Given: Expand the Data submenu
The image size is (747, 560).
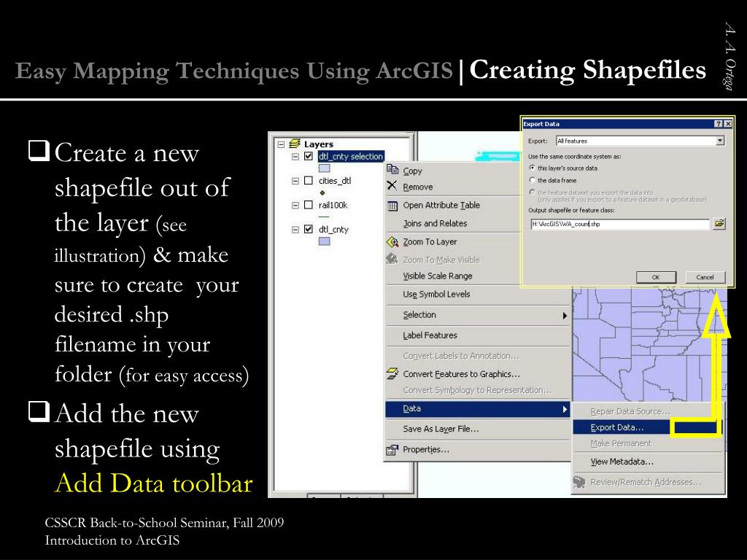Looking at the screenshot, I should click(477, 409).
